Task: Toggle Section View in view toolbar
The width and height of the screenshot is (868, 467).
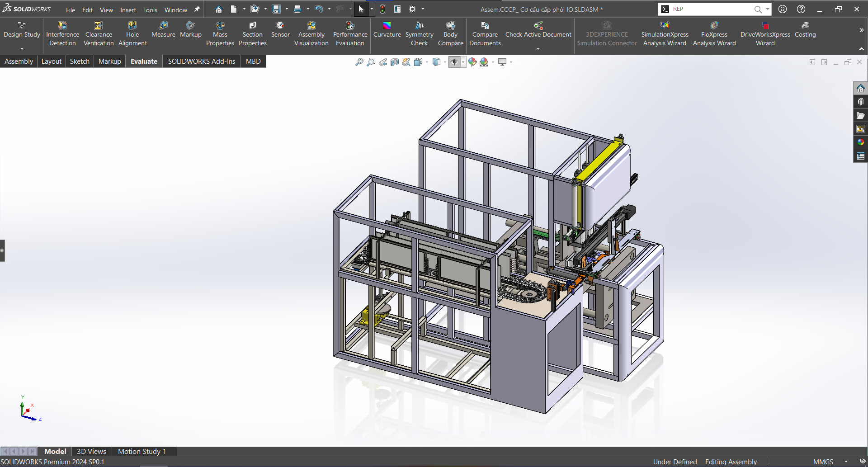Action: [x=395, y=62]
